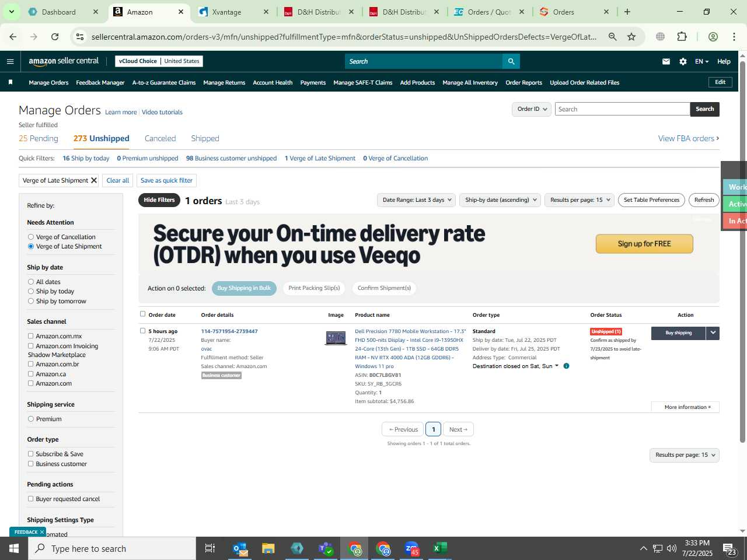Viewport: 747px width, 560px height.
Task: Click Set Table Preferences button
Action: tap(651, 200)
